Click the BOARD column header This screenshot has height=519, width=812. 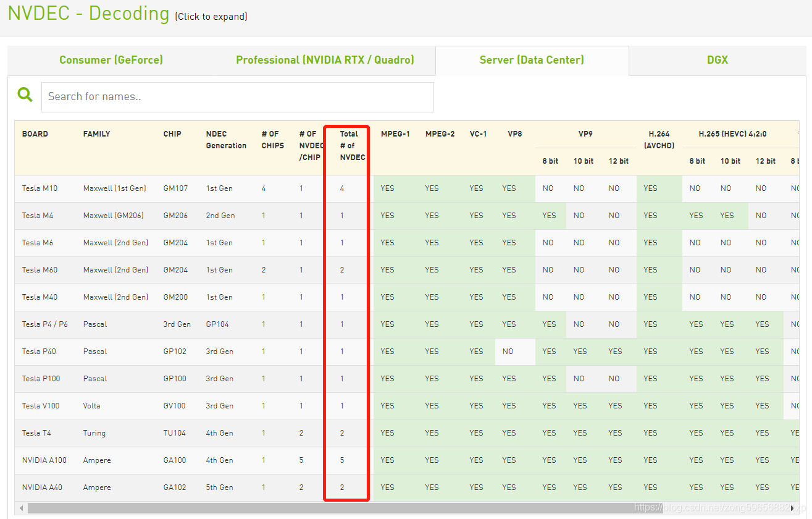coord(35,134)
